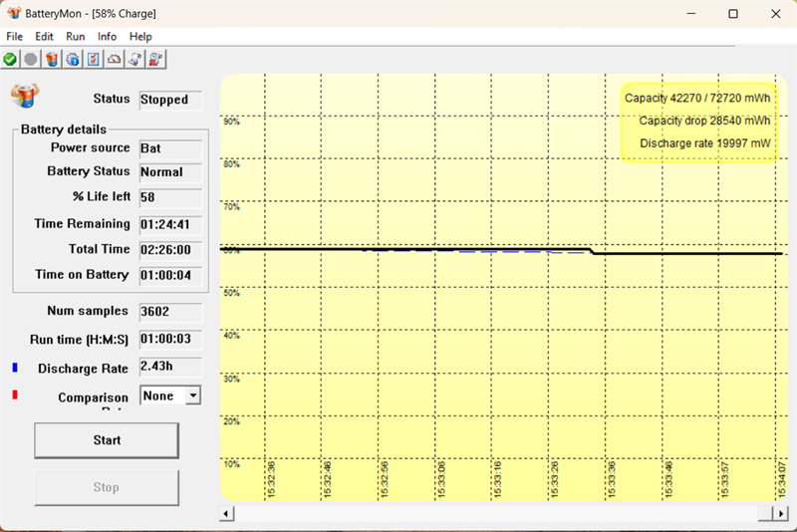Screen dimensions: 797x532
Task: Click the muscular battery logo image
Action: [x=24, y=96]
